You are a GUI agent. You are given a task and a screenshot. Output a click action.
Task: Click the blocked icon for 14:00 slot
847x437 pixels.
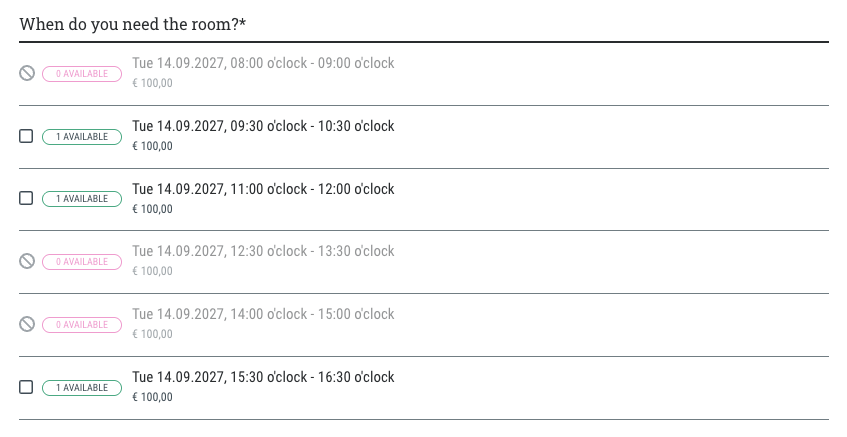(27, 324)
